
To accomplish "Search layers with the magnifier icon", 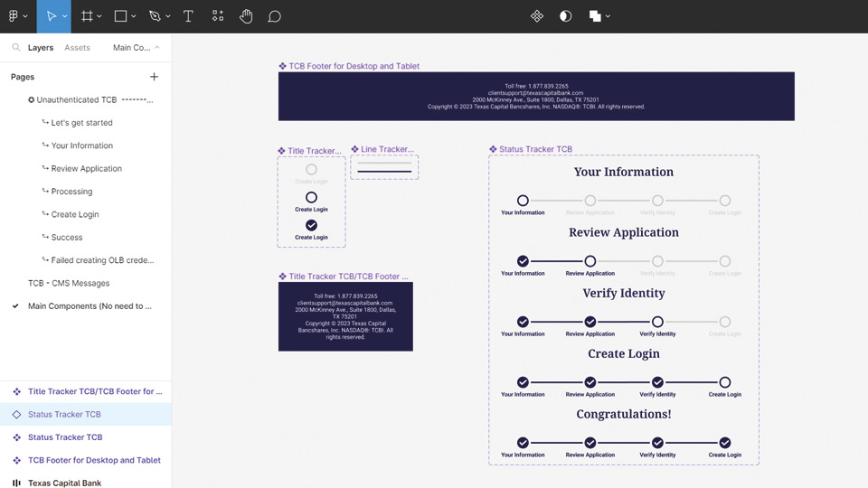I will pos(16,48).
